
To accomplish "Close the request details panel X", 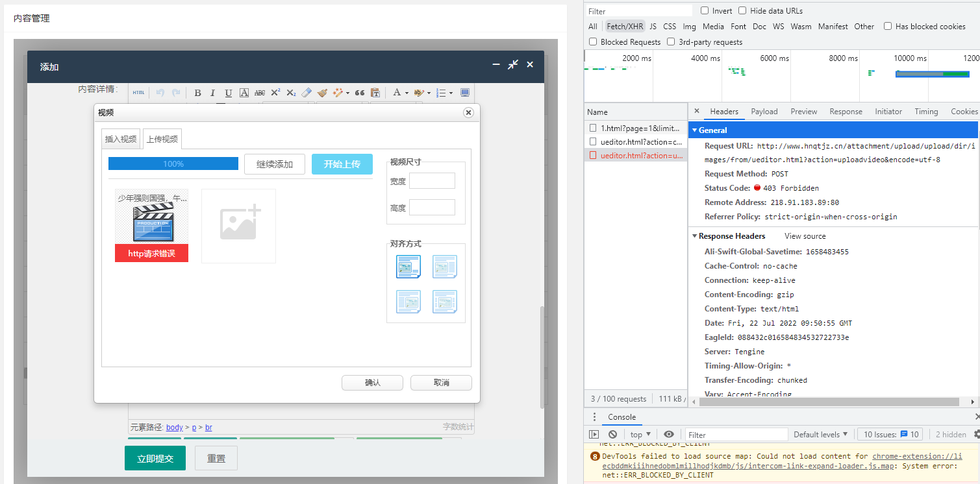I will tap(697, 111).
